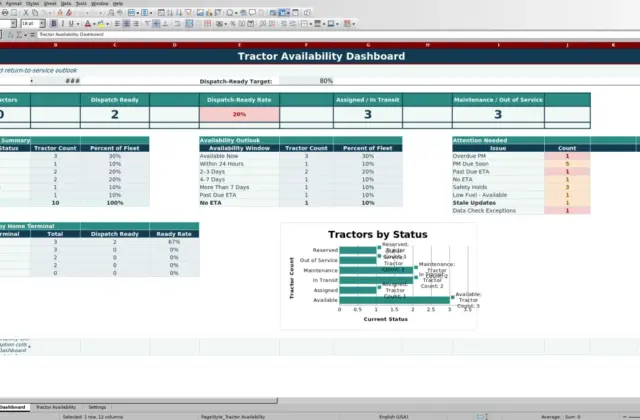
Task: Toggle Bold formatting
Action: [53, 24]
